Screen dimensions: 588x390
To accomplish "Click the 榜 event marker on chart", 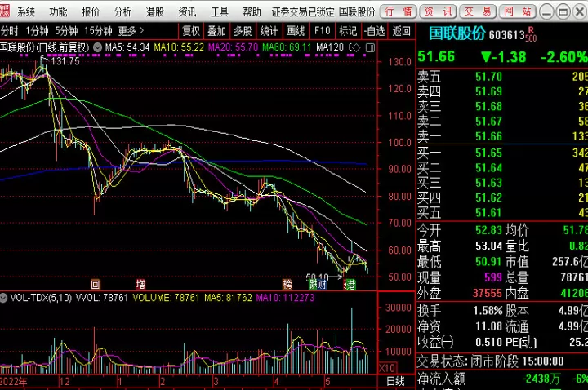I will tap(287, 285).
